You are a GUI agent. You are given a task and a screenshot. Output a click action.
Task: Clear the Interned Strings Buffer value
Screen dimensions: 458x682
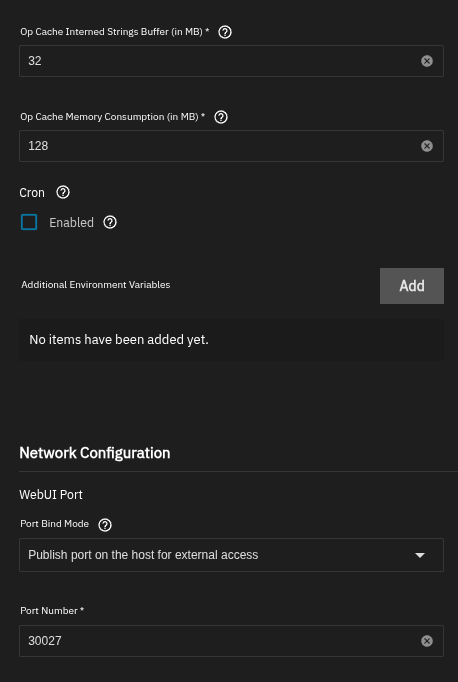(427, 61)
